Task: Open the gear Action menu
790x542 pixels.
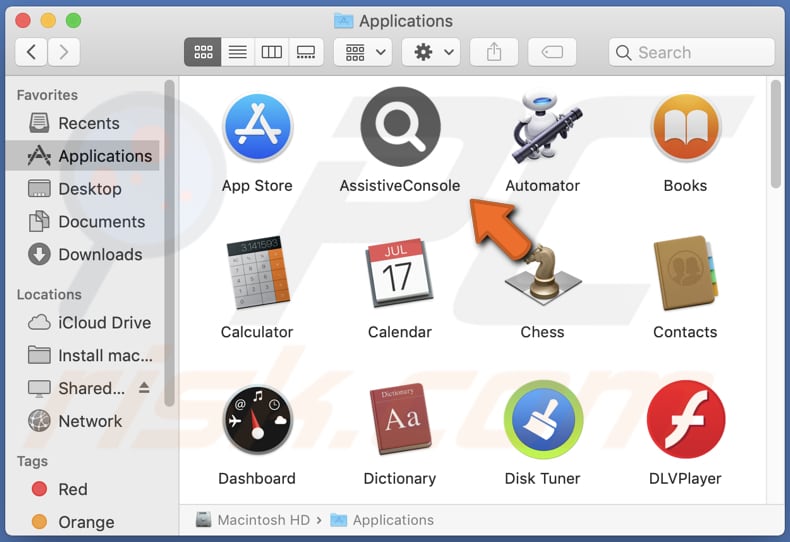Action: [x=431, y=52]
